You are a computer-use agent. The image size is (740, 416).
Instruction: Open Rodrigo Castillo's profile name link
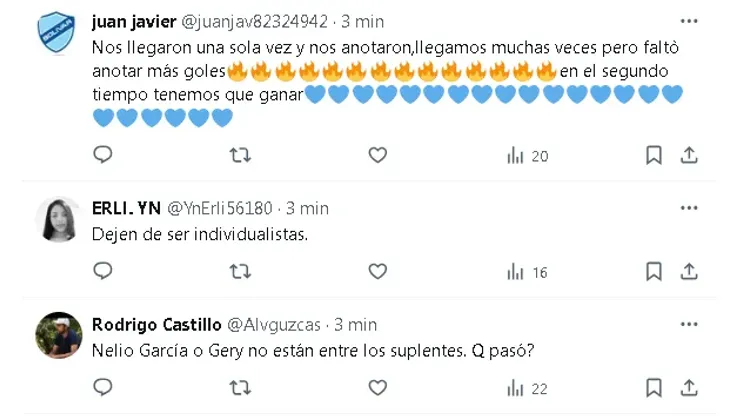click(x=155, y=324)
